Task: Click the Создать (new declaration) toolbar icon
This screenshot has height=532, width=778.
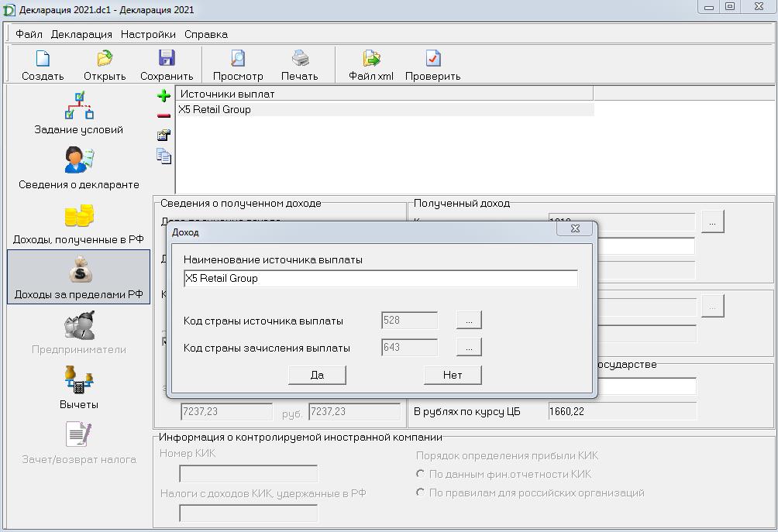Action: 43,59
